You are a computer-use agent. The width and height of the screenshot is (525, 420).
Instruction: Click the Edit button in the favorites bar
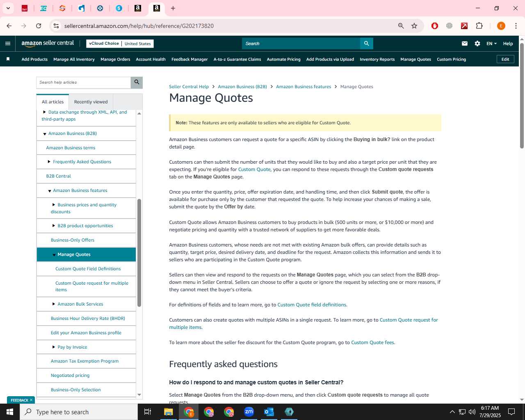point(505,59)
